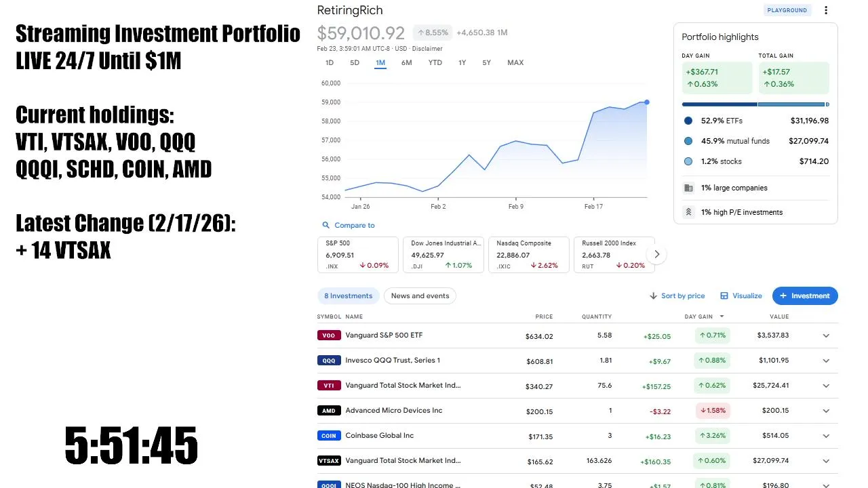Add a new Investment
The width and height of the screenshot is (868, 488).
(805, 296)
